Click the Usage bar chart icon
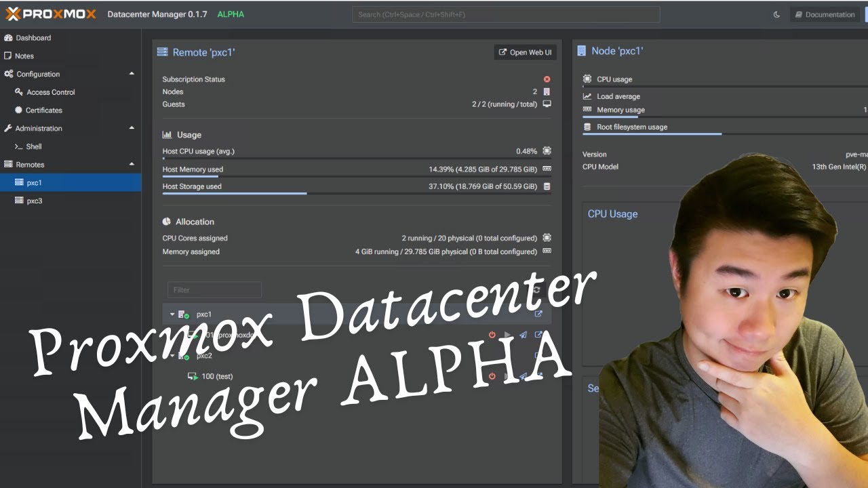The height and width of the screenshot is (488, 868). [x=167, y=135]
